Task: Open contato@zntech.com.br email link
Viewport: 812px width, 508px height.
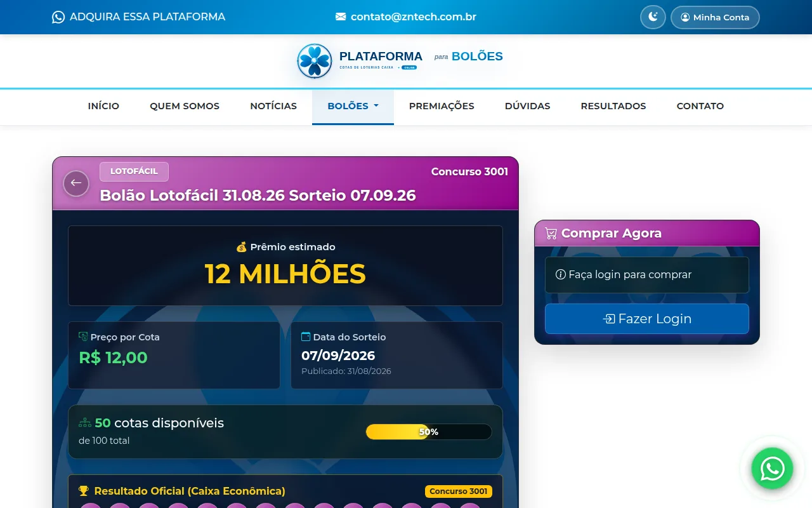Action: [414, 17]
